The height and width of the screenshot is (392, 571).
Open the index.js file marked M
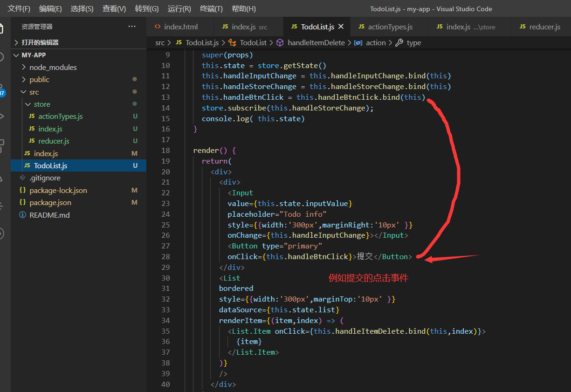click(x=78, y=153)
